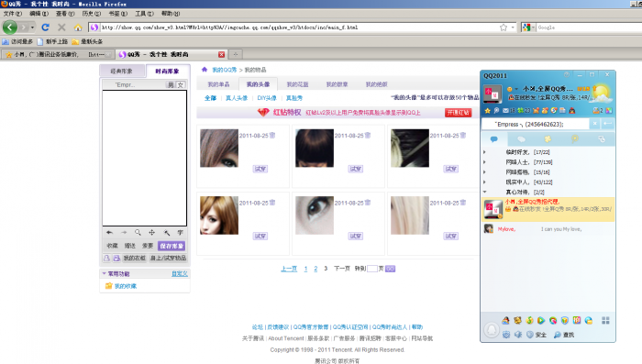Open the 历史 menu in Firefox
642x364 pixels.
pos(92,14)
